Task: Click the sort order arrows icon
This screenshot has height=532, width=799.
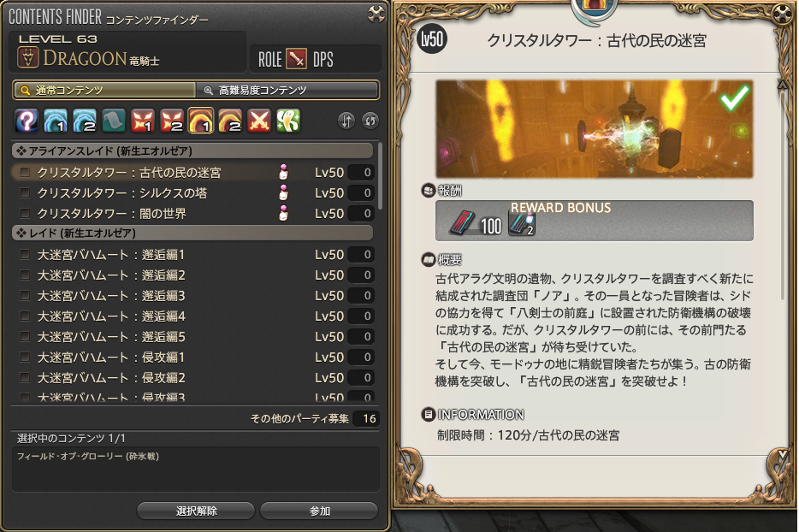Action: point(346,121)
